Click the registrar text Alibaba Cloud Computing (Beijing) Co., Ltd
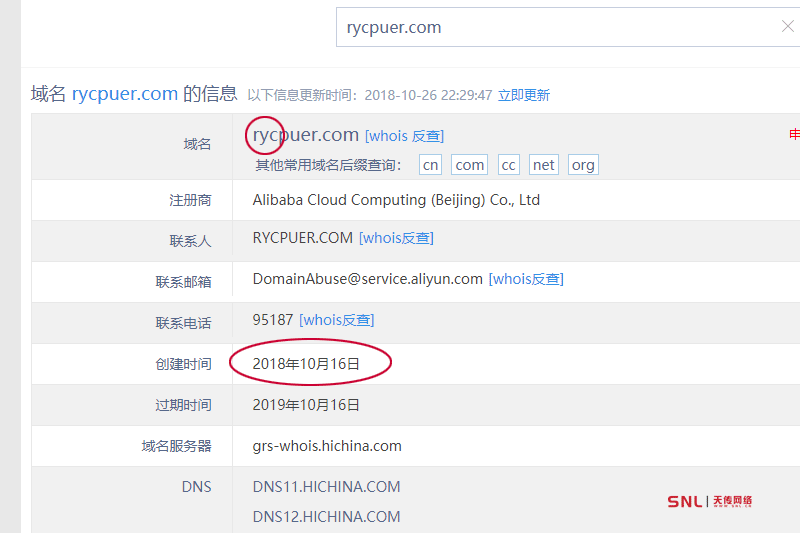800x533 pixels. (x=396, y=200)
